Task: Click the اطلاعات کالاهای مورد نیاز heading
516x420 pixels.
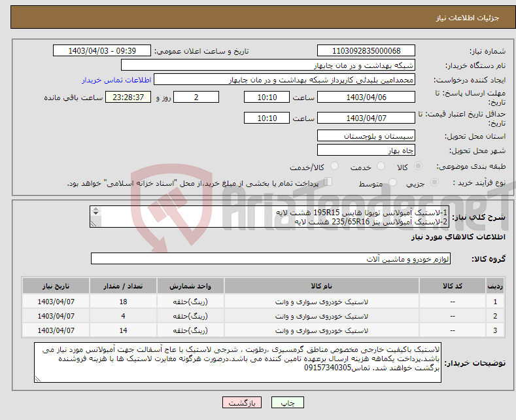Action: click(458, 237)
